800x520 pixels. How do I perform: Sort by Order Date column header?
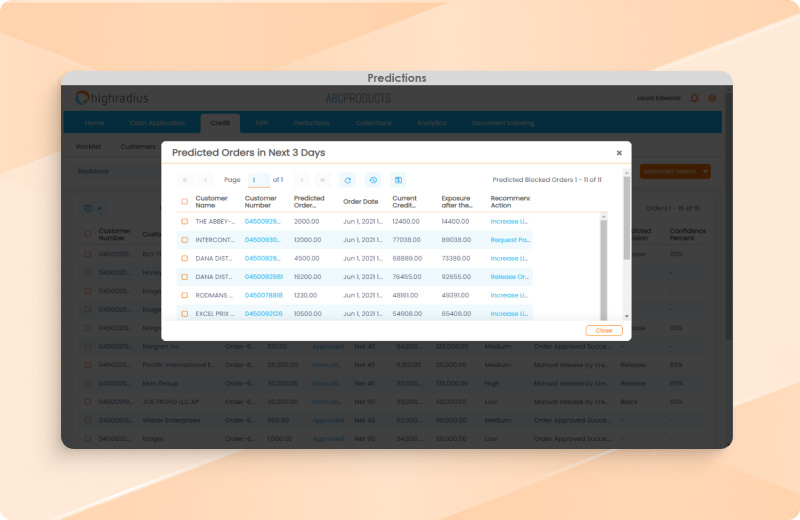tap(360, 202)
